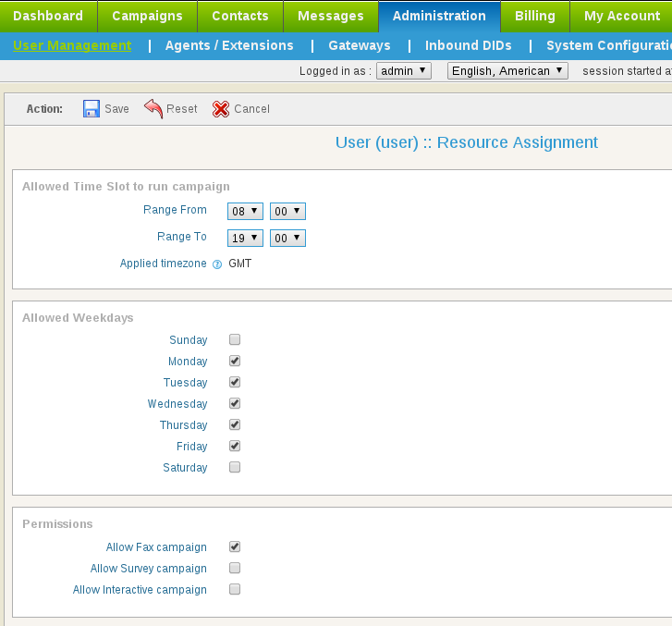This screenshot has height=626, width=672.
Task: Disable Allow Fax campaign checkbox
Action: (x=235, y=546)
